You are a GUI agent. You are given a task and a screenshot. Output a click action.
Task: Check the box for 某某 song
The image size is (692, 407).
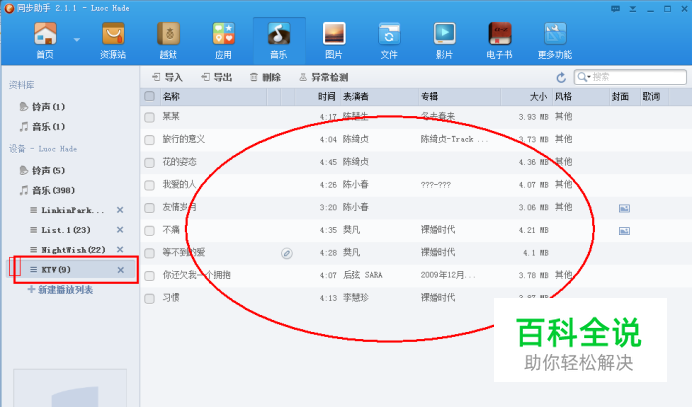tap(150, 117)
